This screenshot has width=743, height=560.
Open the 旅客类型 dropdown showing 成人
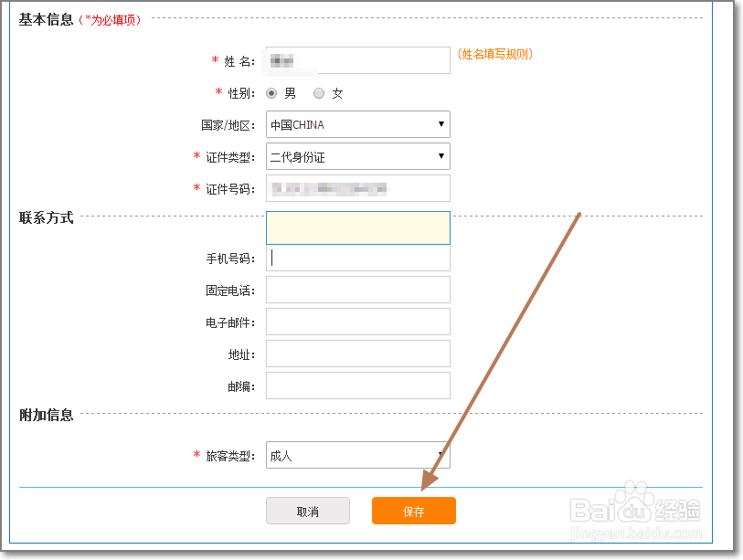tap(356, 453)
